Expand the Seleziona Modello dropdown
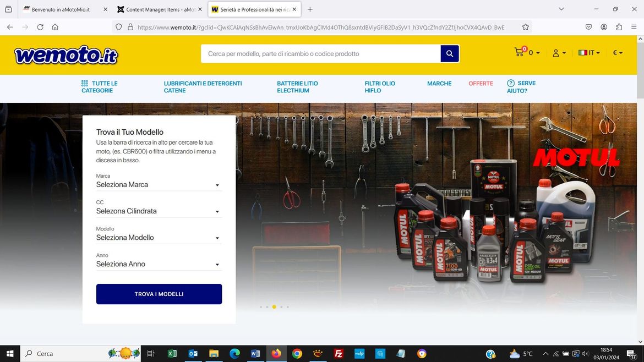The height and width of the screenshot is (362, 644). coord(159,238)
